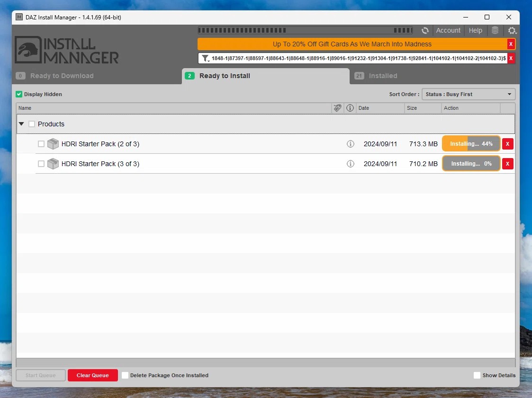Image resolution: width=532 pixels, height=398 pixels.
Task: Cancel install of HDRI Starter Pack (3 of 3)
Action: tap(507, 164)
